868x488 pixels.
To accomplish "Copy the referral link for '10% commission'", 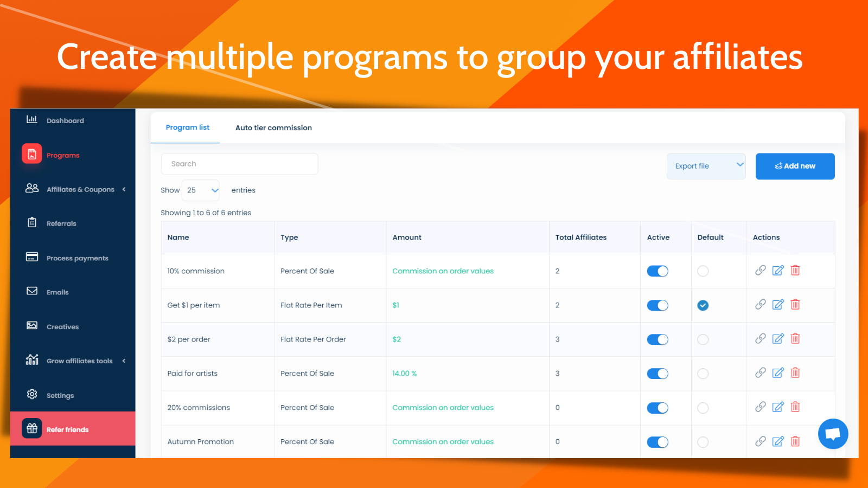I will tap(760, 270).
